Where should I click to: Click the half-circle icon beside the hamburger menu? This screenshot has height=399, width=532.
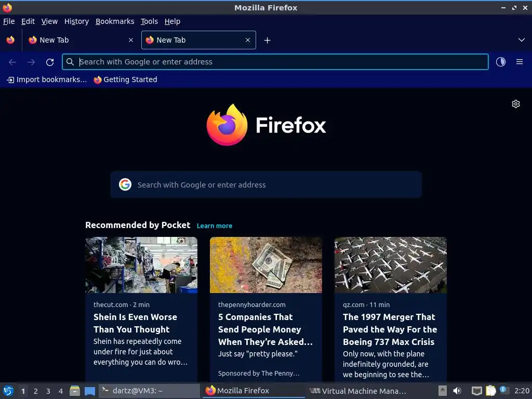click(x=501, y=62)
